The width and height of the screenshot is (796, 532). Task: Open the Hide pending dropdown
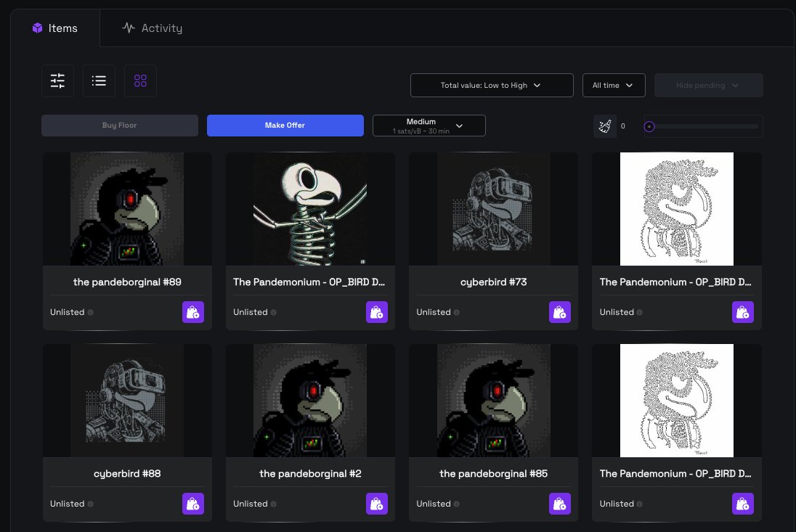click(709, 85)
